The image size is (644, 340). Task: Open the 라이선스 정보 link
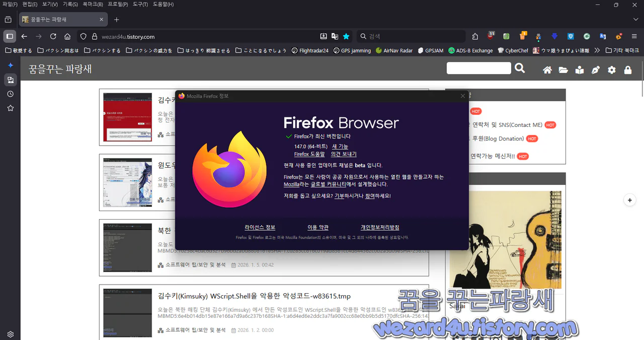pos(260,227)
